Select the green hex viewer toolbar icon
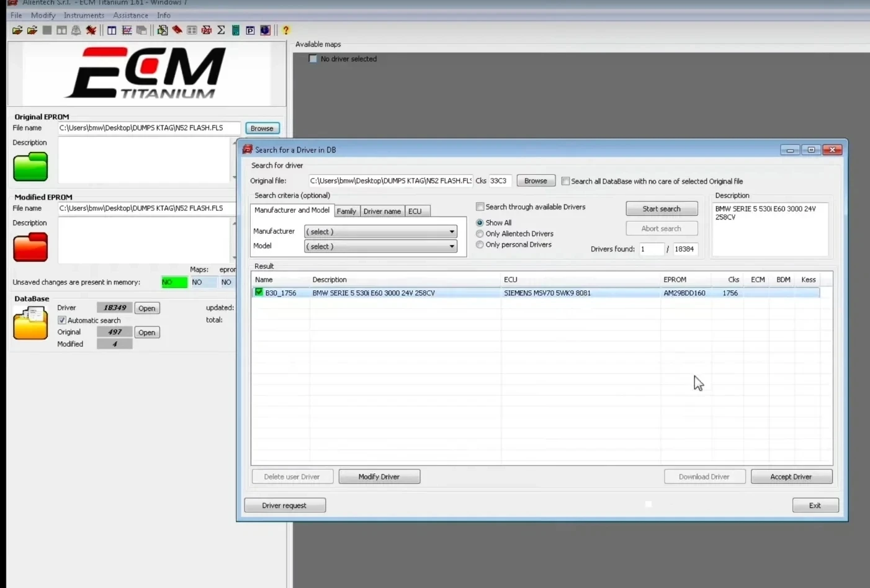 (x=235, y=30)
